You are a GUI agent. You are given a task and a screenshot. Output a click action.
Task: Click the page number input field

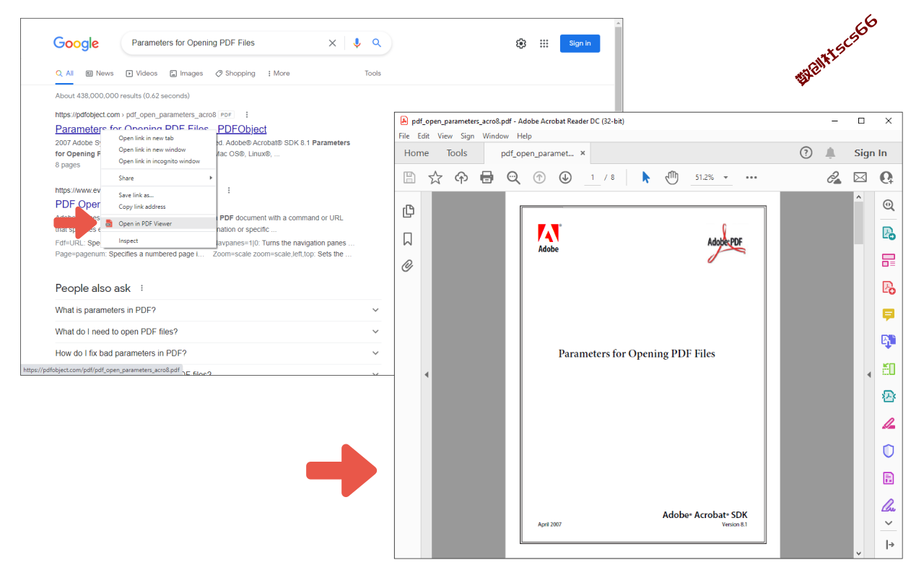[593, 177]
